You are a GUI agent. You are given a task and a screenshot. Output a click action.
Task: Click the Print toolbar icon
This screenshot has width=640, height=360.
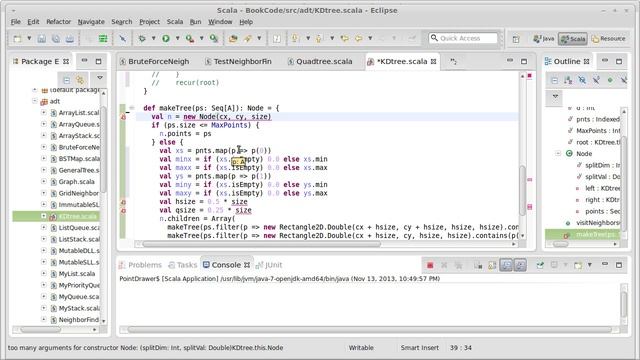[70, 39]
